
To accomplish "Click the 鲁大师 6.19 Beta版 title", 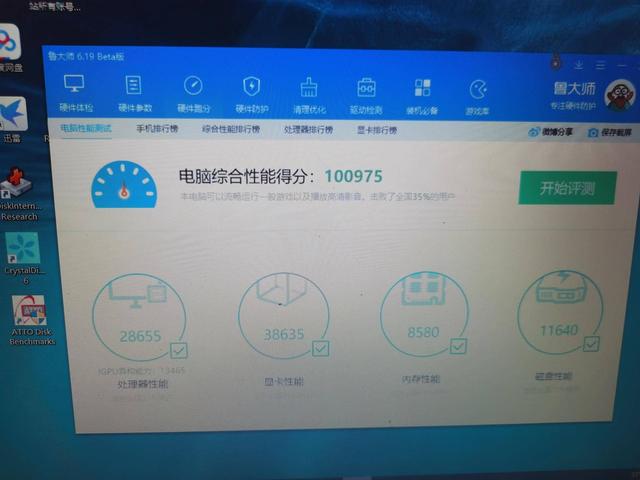I will coord(86,56).
